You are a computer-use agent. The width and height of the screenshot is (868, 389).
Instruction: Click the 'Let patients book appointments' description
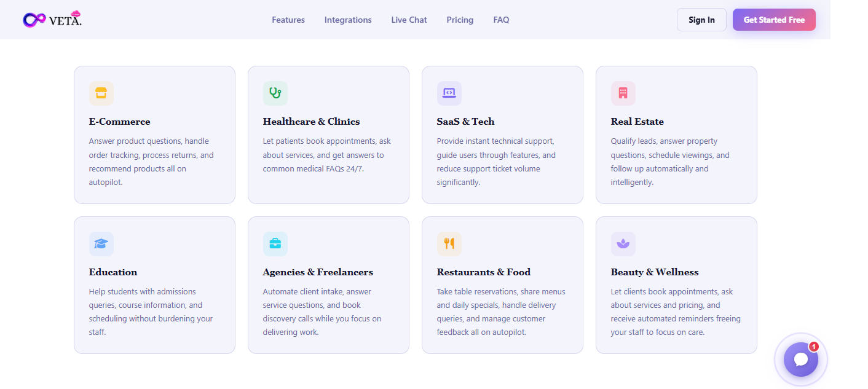pos(327,155)
